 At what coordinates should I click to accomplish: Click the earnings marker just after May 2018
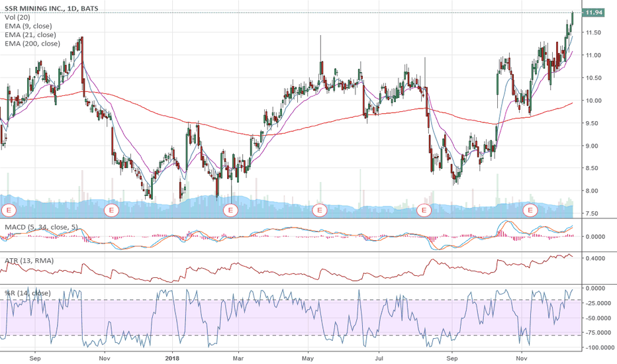pos(320,210)
